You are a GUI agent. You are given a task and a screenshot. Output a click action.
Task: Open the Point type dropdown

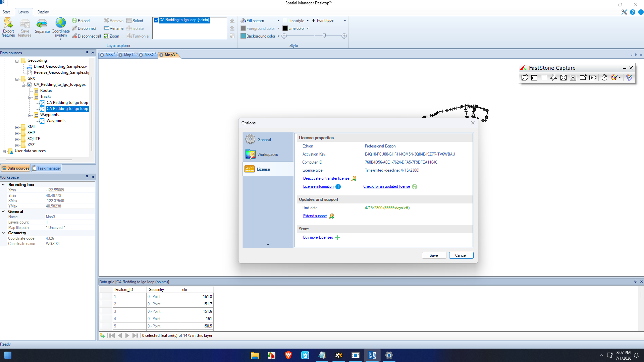[345, 21]
